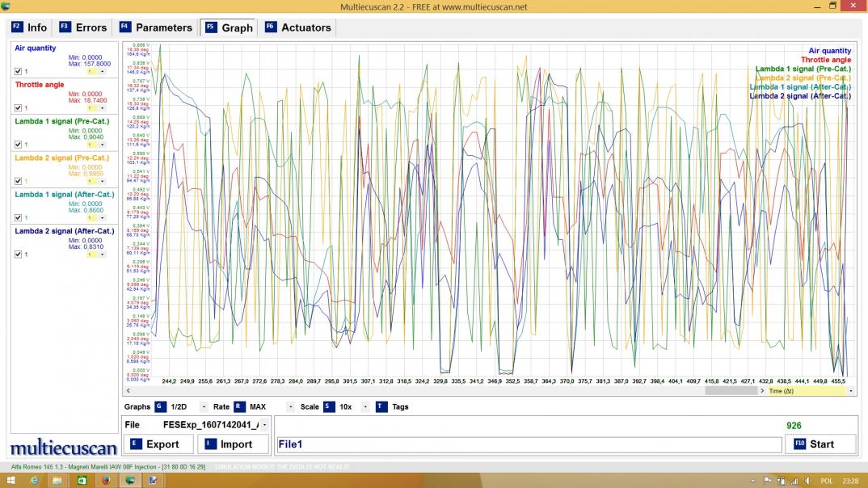Click the F3 key icon beside Errors
This screenshot has height=488, width=868.
click(65, 27)
